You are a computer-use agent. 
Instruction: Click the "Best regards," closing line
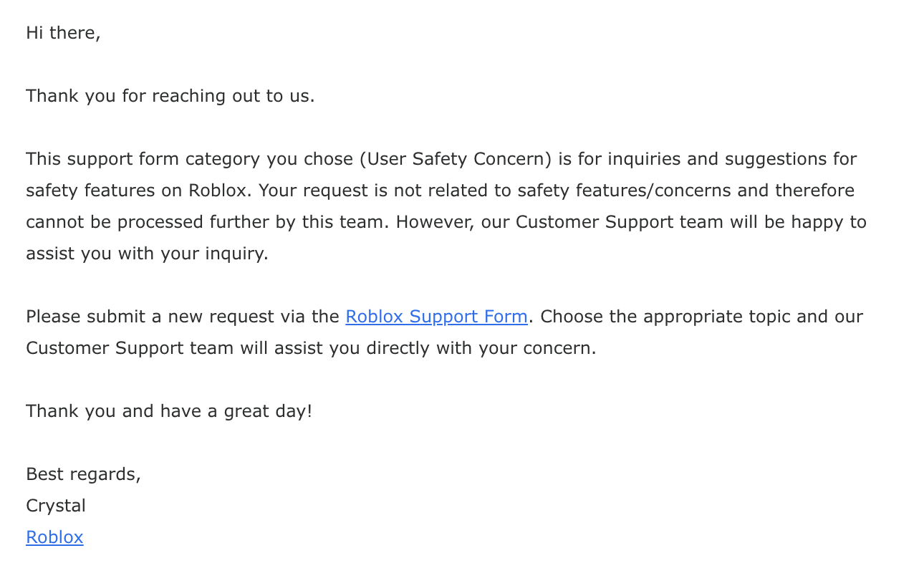(83, 474)
